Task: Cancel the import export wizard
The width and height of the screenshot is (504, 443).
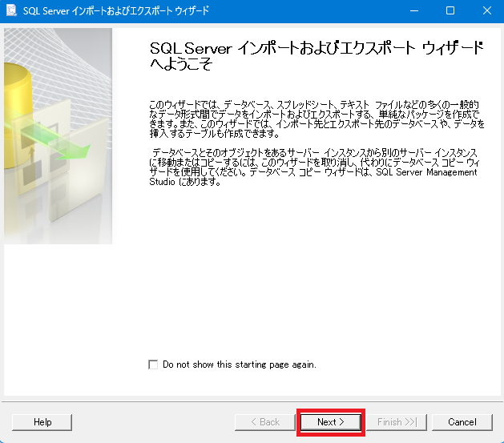Action: tap(462, 422)
